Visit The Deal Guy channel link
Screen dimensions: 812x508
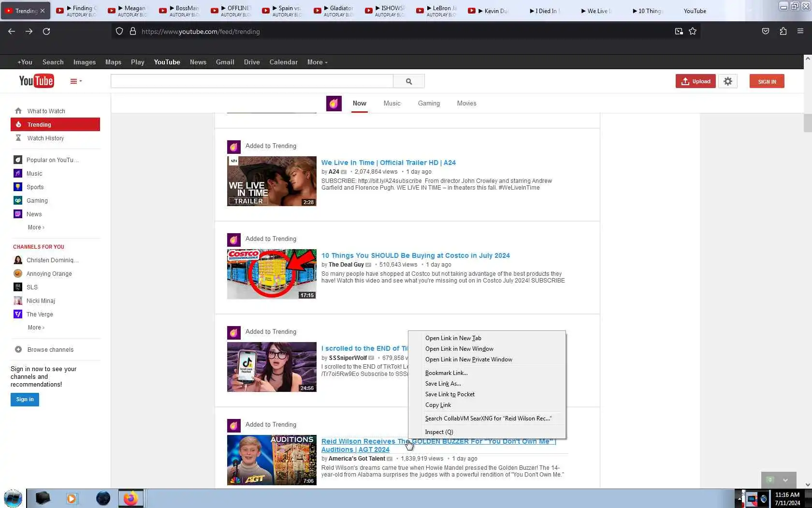click(x=346, y=265)
